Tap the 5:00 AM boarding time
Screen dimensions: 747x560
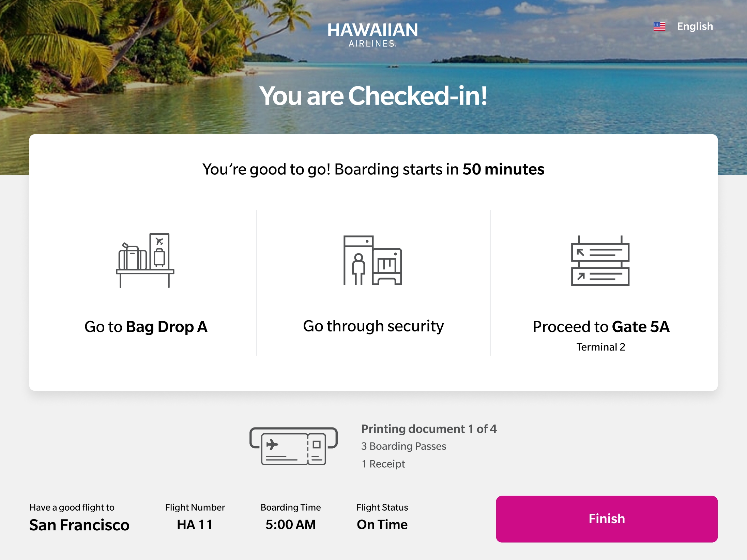290,525
